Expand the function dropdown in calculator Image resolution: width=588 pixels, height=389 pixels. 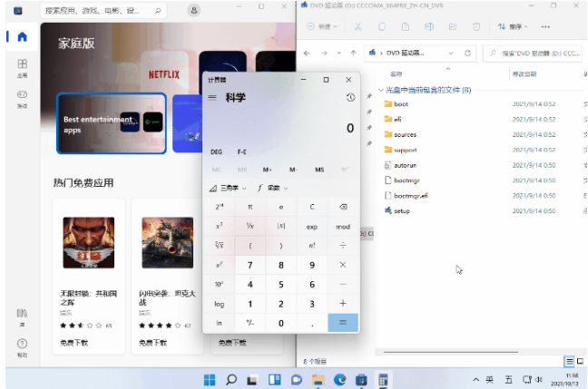click(272, 188)
